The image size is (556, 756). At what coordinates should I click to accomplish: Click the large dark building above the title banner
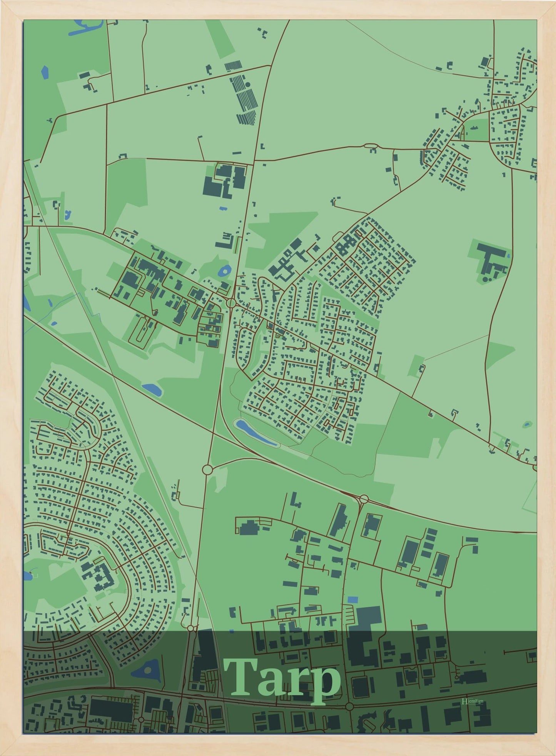[x=369, y=621]
